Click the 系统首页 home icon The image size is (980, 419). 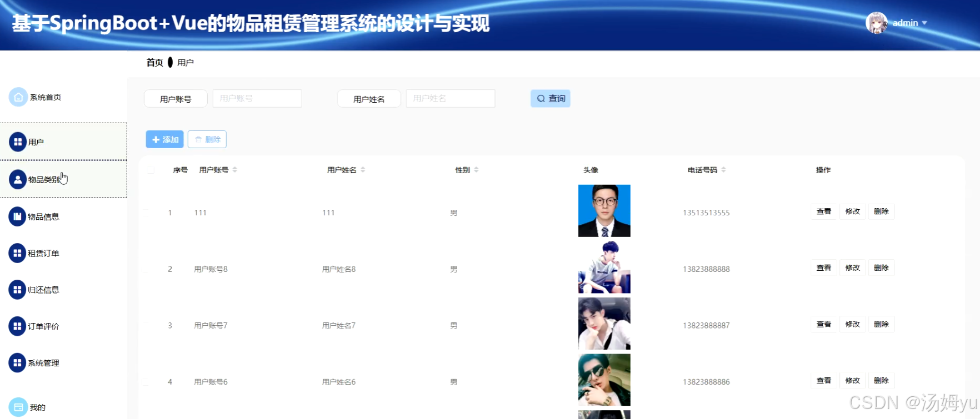(18, 97)
